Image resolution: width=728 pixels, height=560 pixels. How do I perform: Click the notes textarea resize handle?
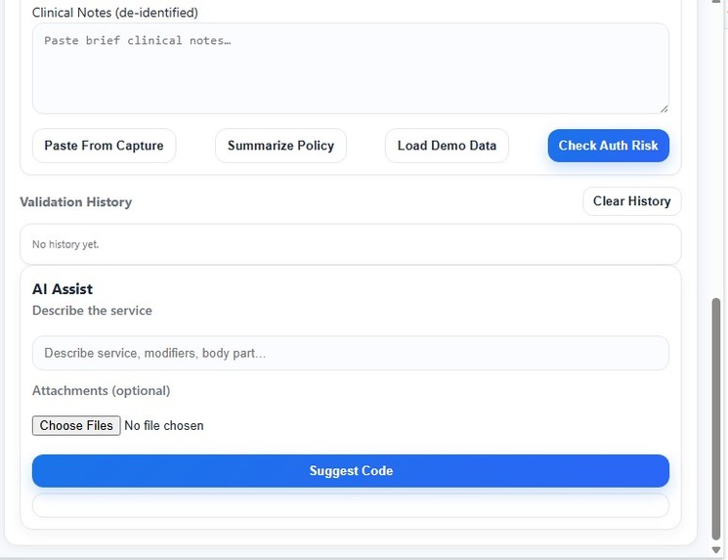tap(664, 108)
